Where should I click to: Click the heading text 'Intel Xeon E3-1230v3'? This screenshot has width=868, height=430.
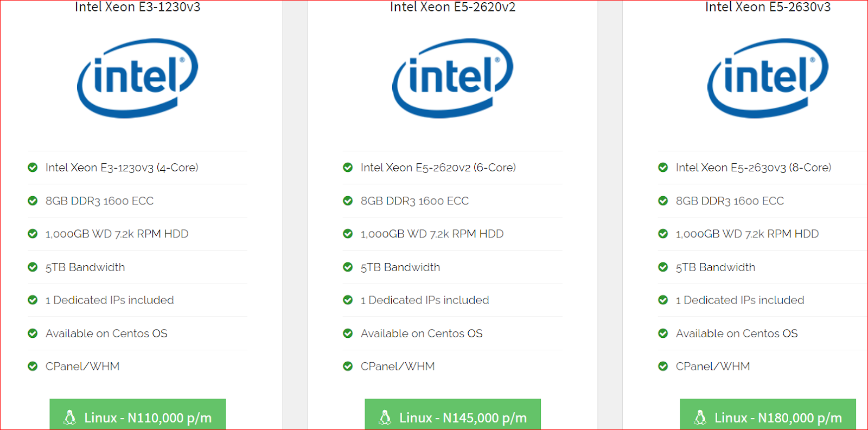click(x=137, y=7)
